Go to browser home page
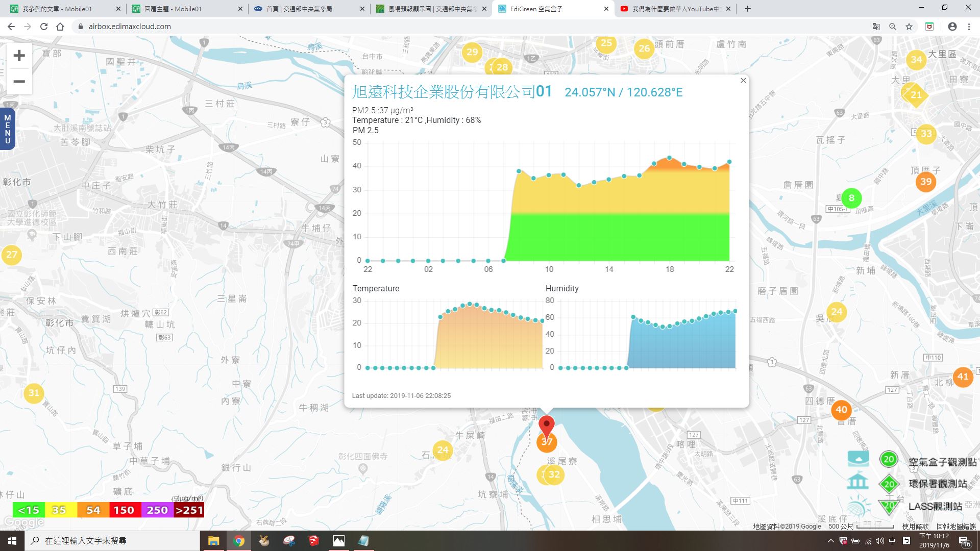 point(60,27)
